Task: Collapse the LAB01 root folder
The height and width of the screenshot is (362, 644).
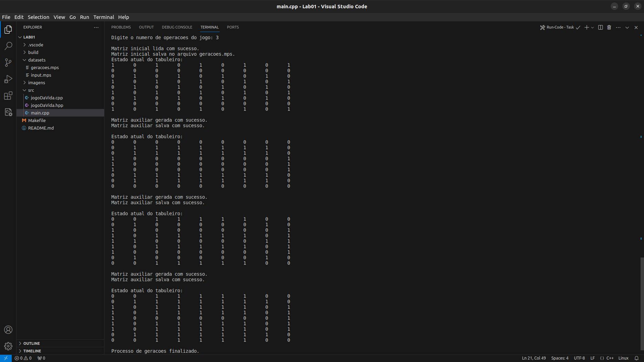Action: click(x=60, y=37)
